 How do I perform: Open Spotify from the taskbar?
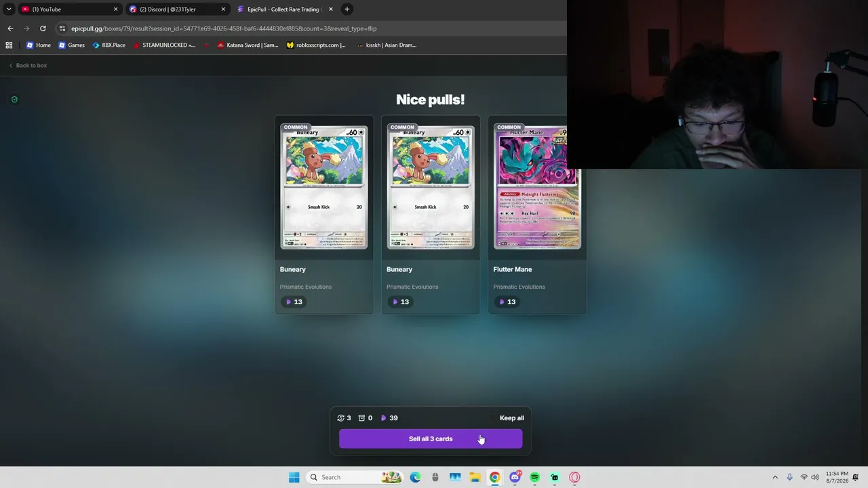click(535, 477)
